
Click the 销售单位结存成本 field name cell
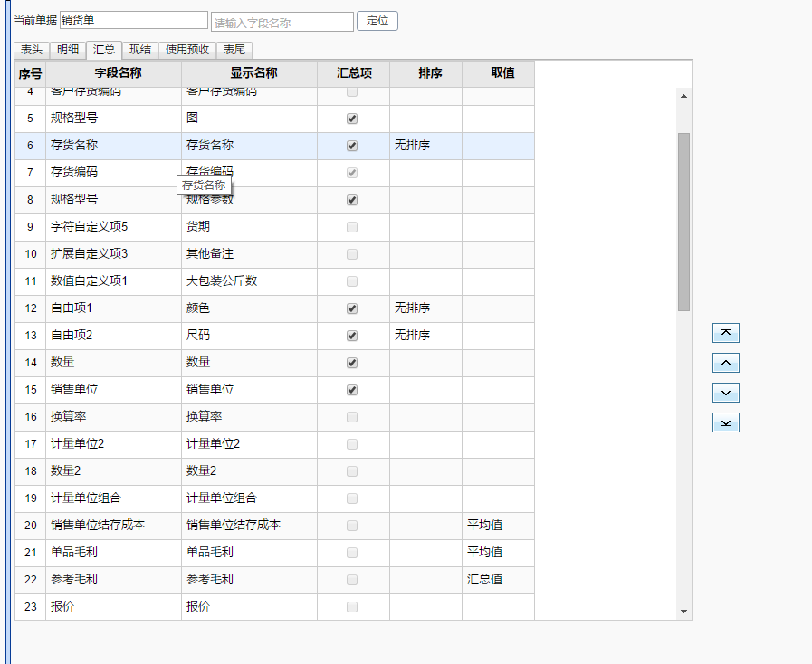coord(113,526)
